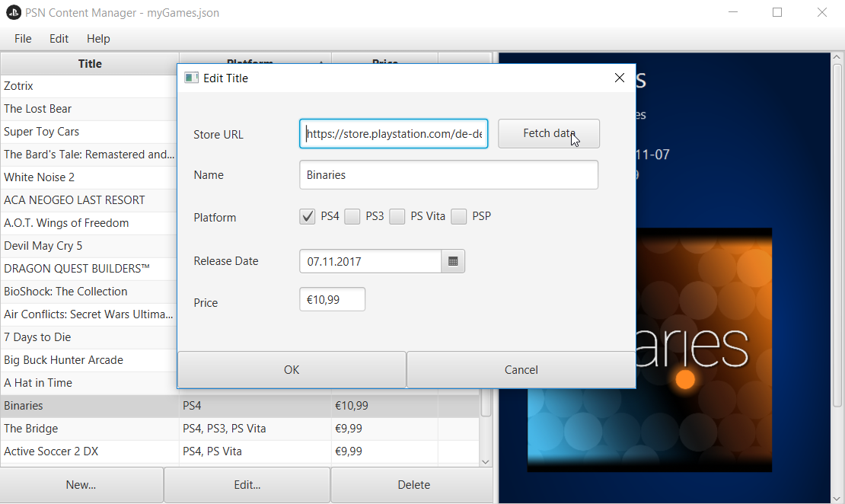Select the Devil May Cry 5 row
845x504 pixels.
89,246
